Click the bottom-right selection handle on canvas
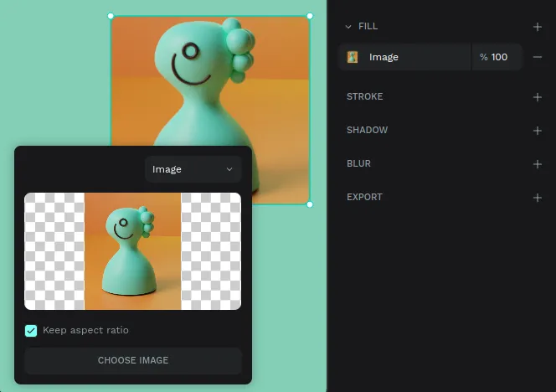This screenshot has width=556, height=392. coord(310,204)
